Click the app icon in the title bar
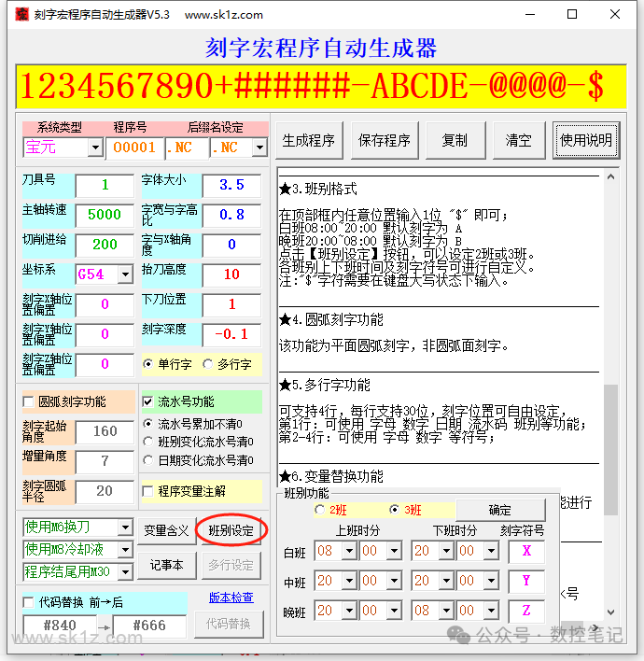Screen dimensions: 644x661 click(x=21, y=14)
